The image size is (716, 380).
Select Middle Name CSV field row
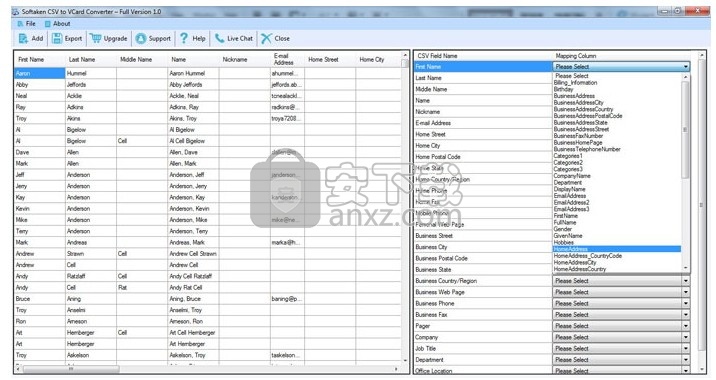point(484,90)
